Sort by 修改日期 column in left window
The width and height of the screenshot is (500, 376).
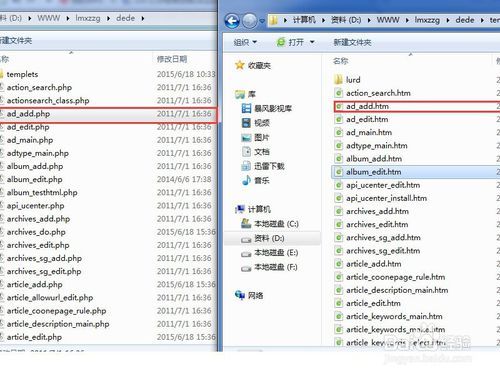tap(172, 59)
